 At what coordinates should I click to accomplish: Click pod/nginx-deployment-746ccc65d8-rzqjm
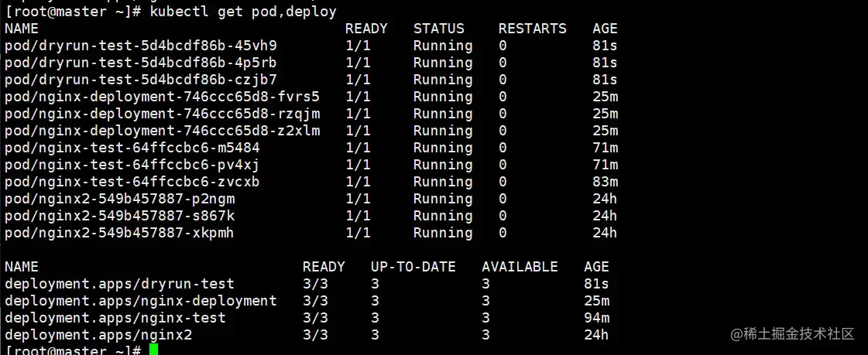(162, 114)
